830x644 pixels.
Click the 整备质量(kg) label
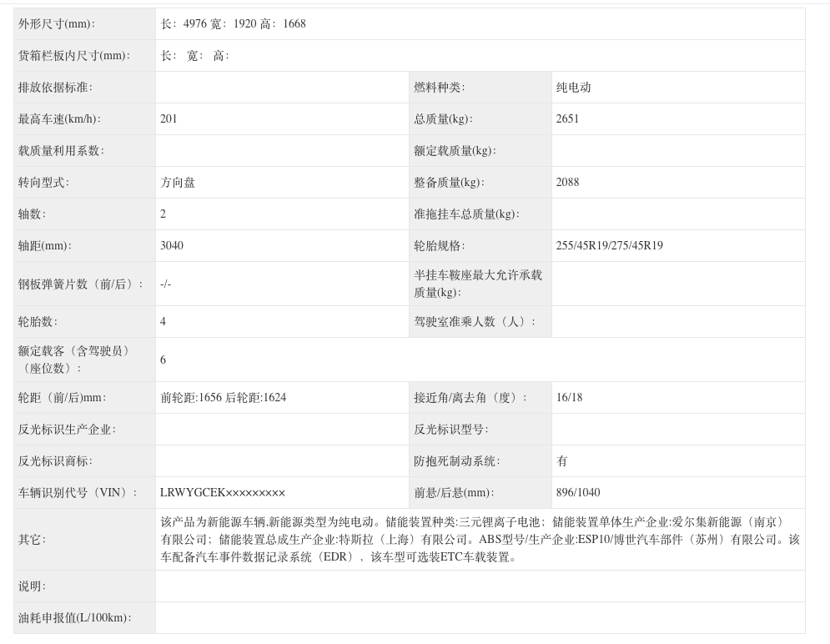(449, 183)
